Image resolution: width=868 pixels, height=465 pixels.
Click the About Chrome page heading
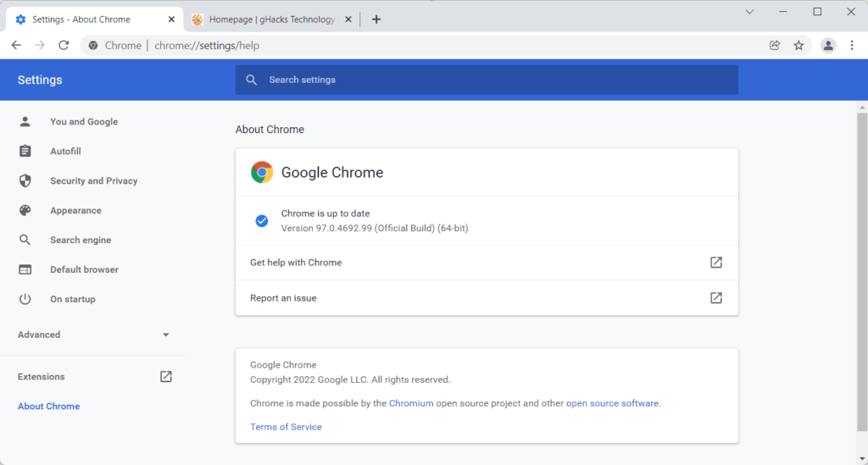pyautogui.click(x=270, y=130)
